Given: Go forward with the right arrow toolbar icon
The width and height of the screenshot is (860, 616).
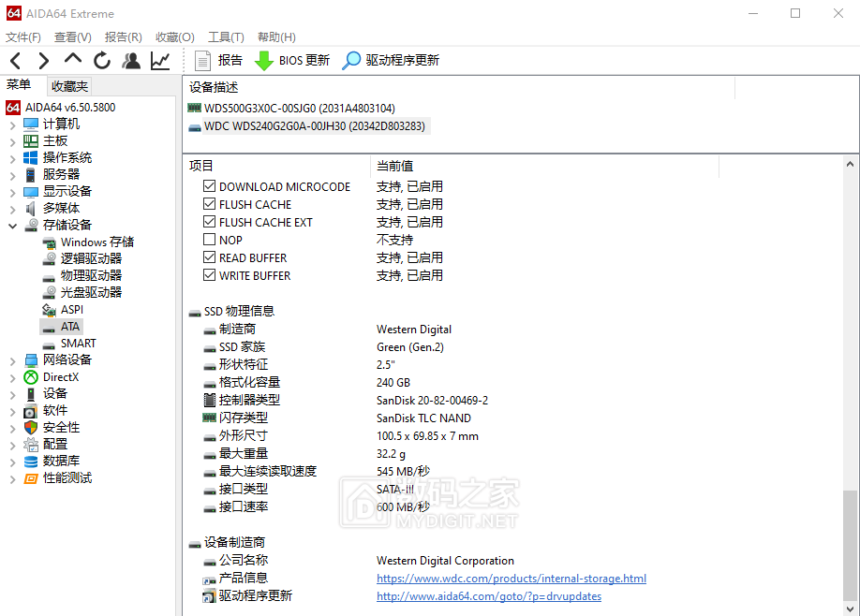Looking at the screenshot, I should (43, 60).
